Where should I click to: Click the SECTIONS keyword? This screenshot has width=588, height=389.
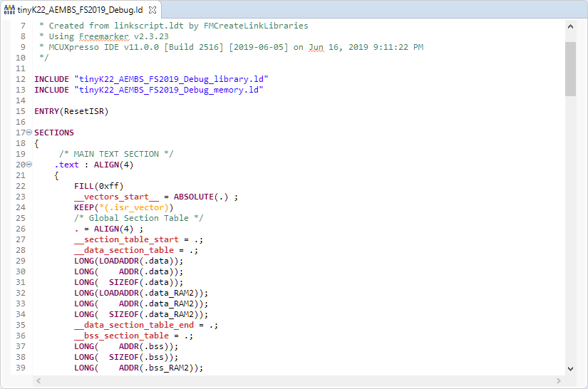pos(54,133)
